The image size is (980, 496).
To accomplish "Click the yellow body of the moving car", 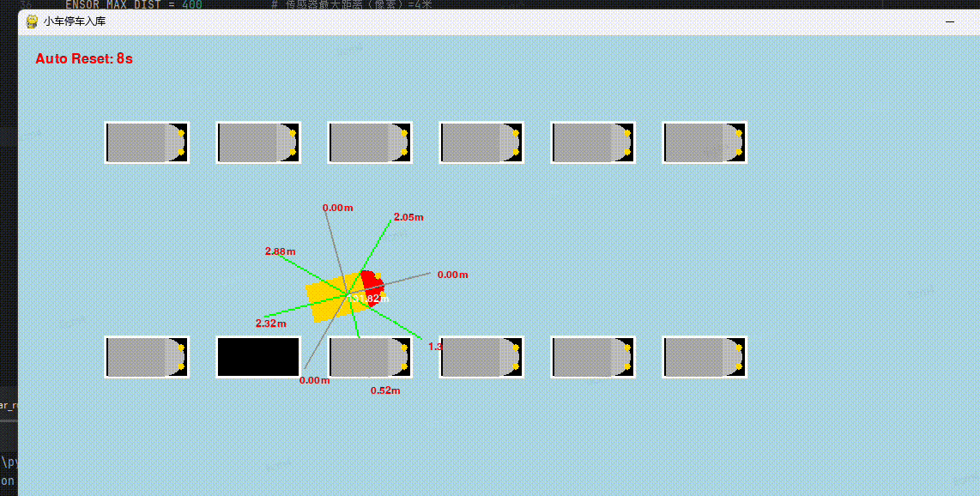I will 335,297.
